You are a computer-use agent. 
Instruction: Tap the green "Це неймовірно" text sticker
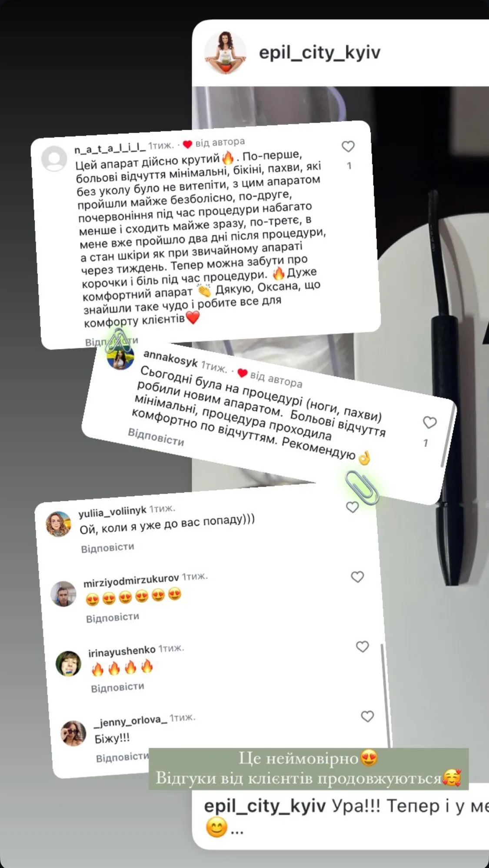(x=309, y=769)
